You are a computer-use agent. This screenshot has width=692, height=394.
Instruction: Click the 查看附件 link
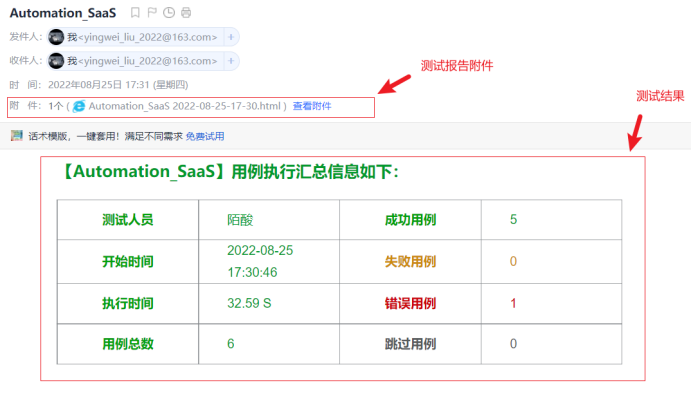[312, 106]
